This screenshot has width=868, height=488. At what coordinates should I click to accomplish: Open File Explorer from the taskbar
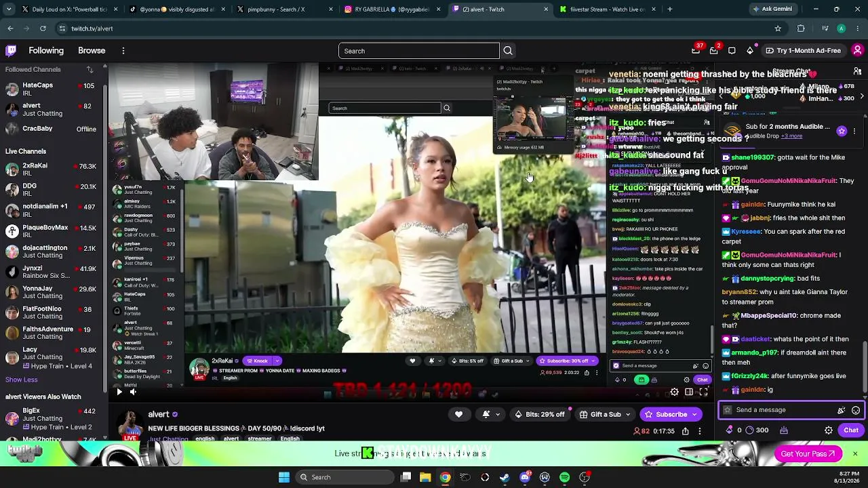click(x=425, y=477)
